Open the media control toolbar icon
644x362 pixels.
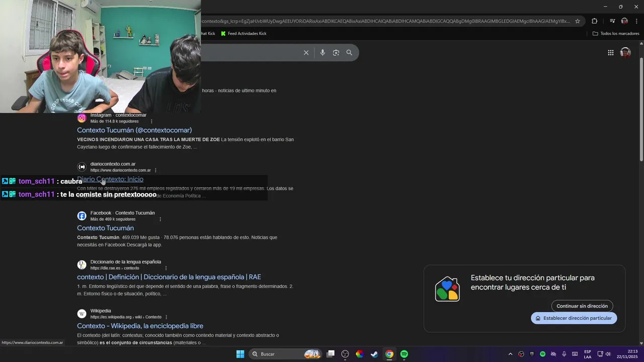pyautogui.click(x=612, y=21)
